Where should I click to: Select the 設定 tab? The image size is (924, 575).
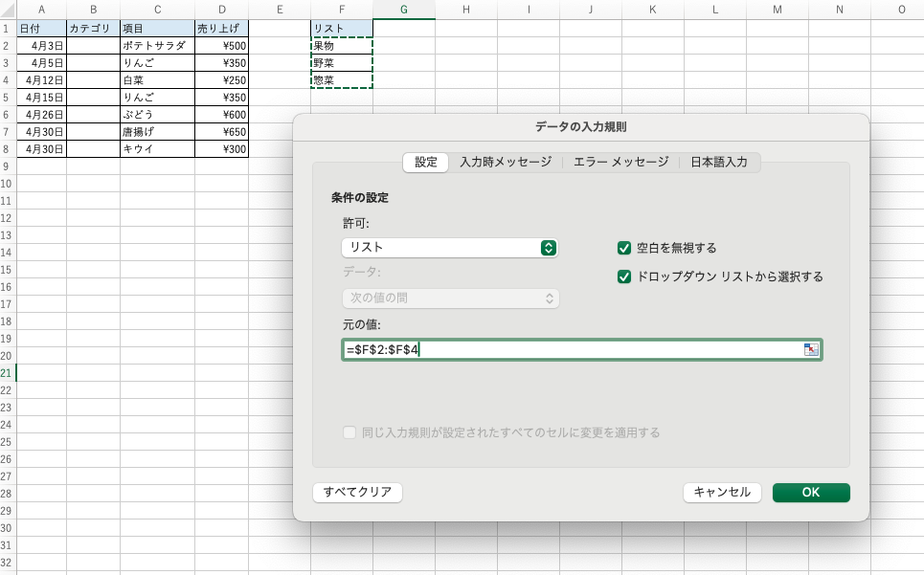point(425,163)
